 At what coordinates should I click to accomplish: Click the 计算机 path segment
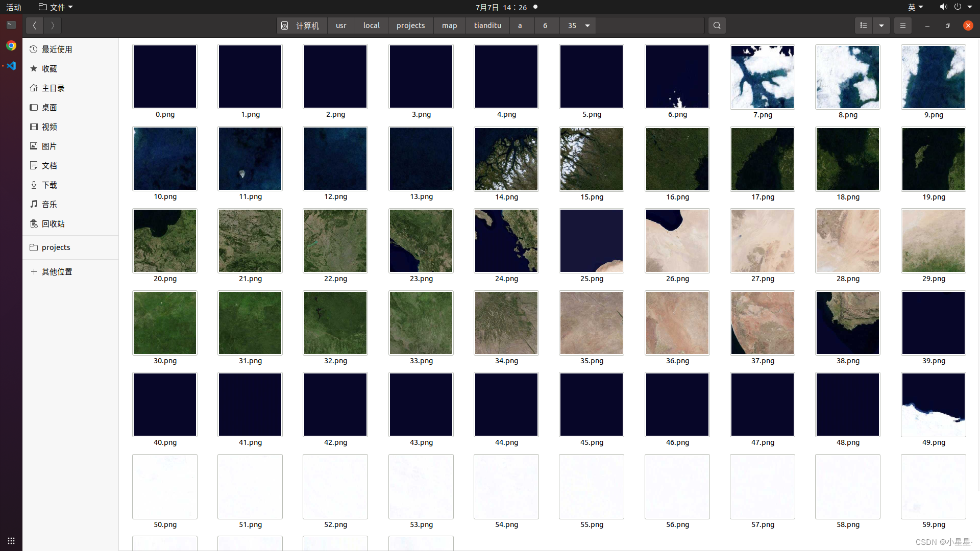coord(301,26)
